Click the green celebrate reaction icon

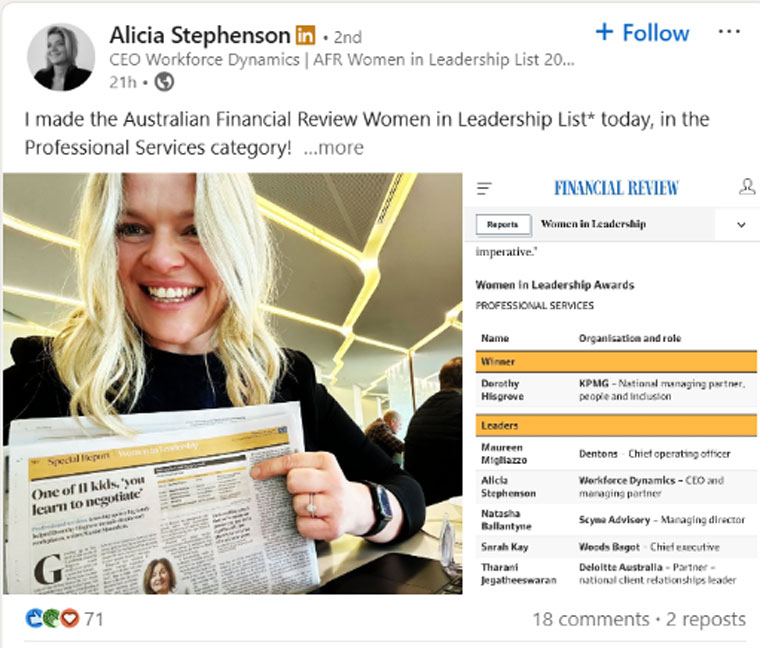[x=52, y=618]
